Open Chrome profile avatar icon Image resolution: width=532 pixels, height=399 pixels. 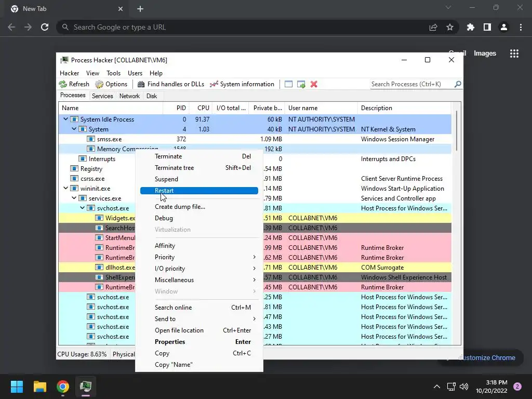click(x=504, y=27)
